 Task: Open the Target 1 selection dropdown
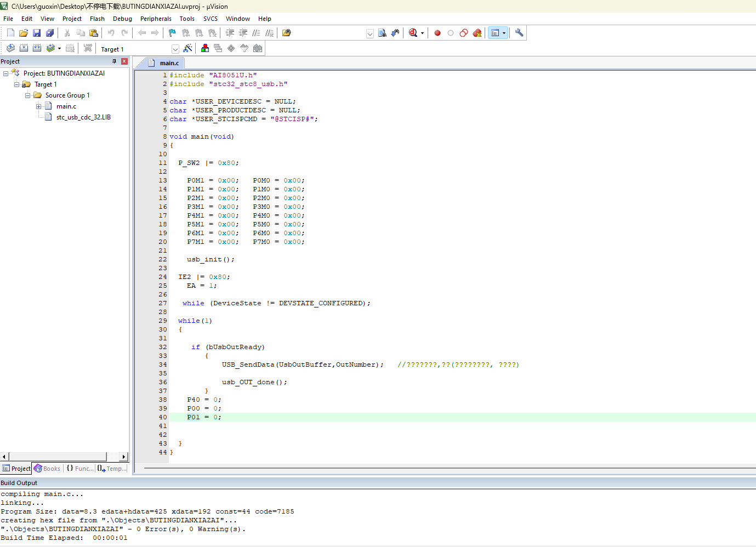tap(175, 49)
